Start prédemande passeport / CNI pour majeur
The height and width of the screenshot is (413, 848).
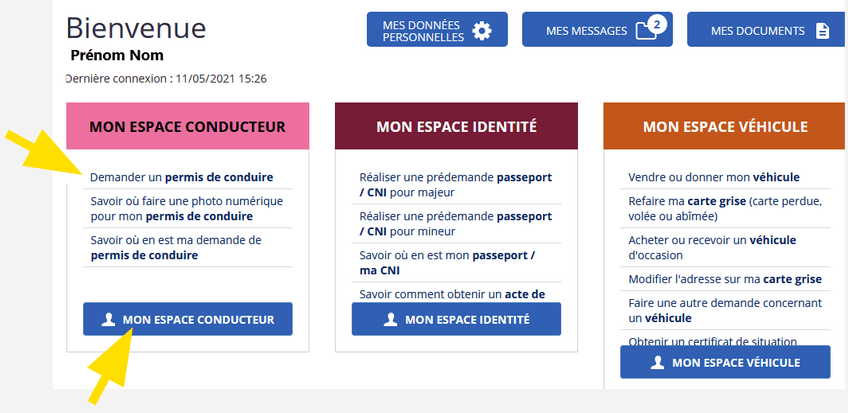456,184
